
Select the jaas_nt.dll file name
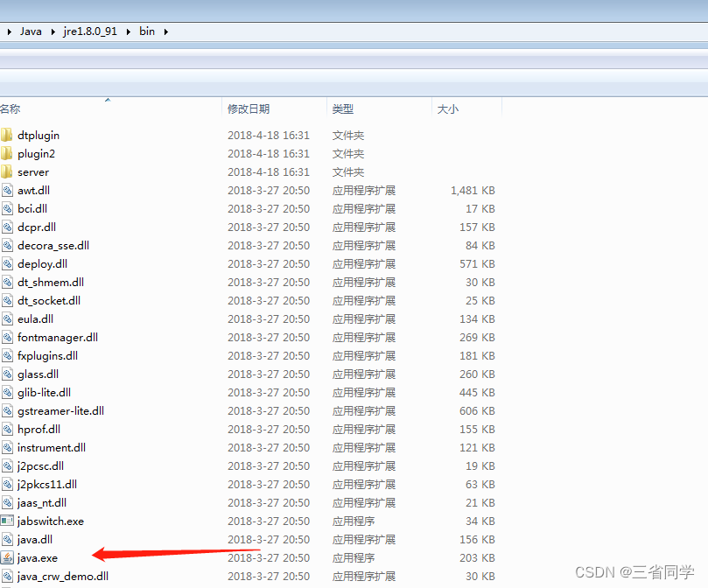41,502
